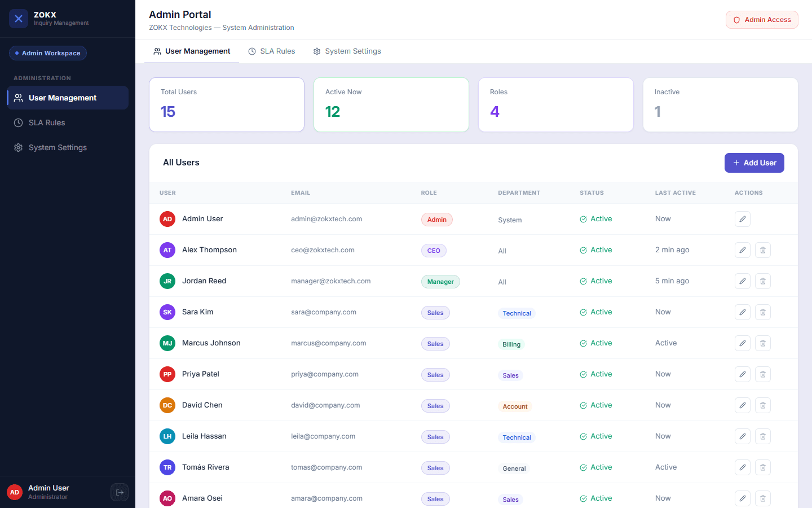Click the ZOKX logo icon
The width and height of the screenshot is (812, 508).
(x=19, y=19)
